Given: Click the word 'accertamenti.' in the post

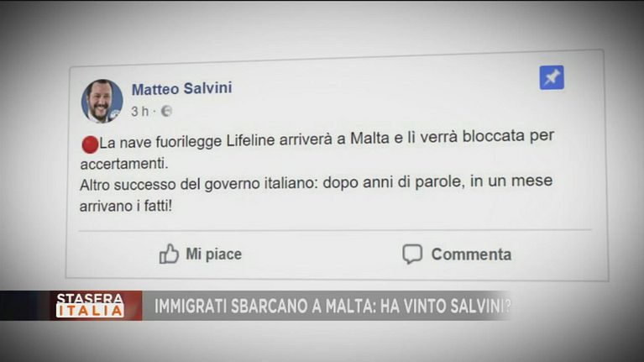Looking at the screenshot, I should pos(124,164).
